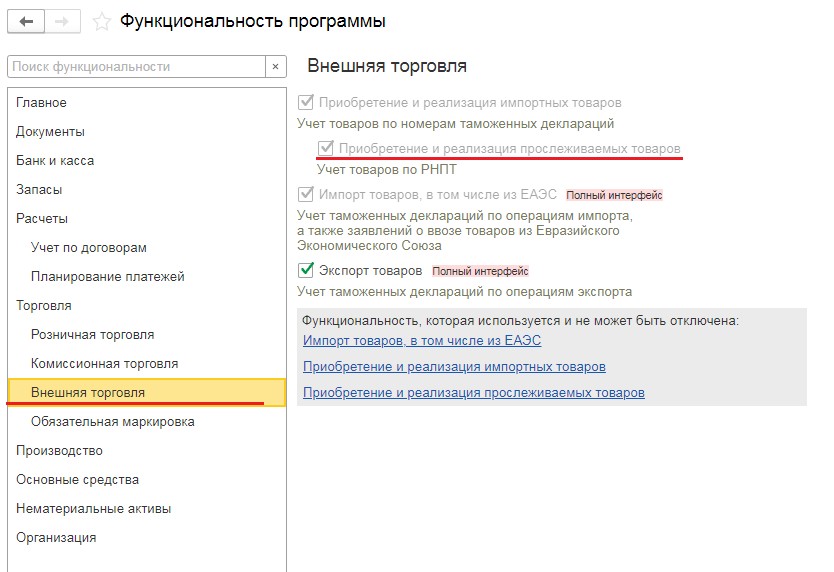Viewport: 834px width, 572px height.
Task: Open 'Приобретение и реализация прослеживаемых товаров' link
Action: 473,393
